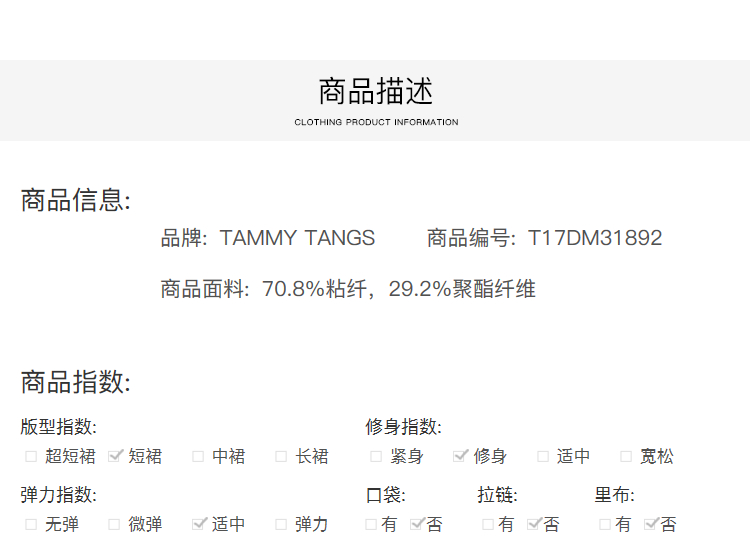The width and height of the screenshot is (750, 536).
Task: Select the brand name TAMMY TANGS
Action: (297, 238)
